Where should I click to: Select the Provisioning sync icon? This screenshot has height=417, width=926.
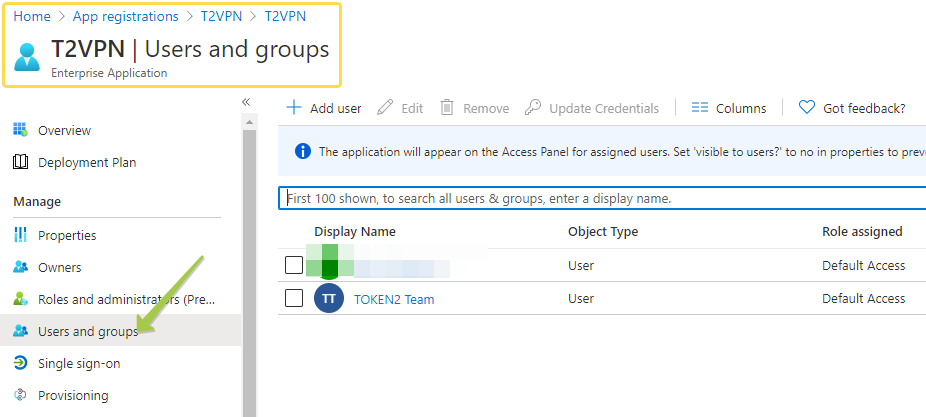(20, 395)
